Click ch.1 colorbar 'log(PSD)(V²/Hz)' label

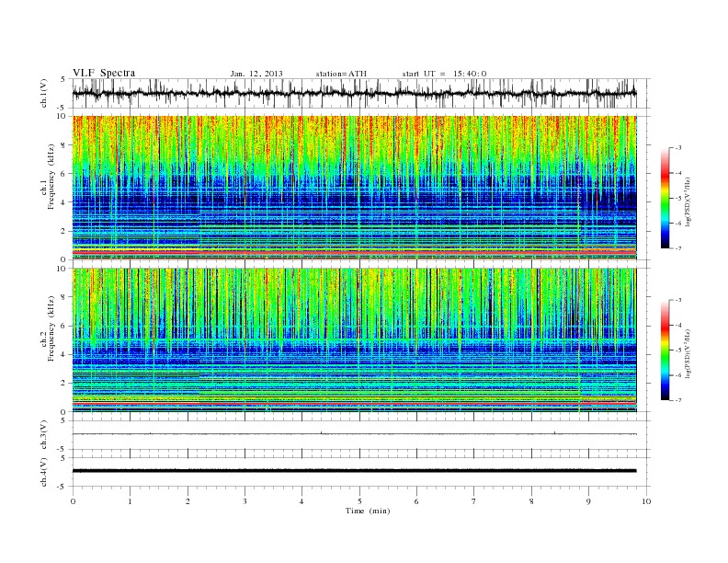(x=688, y=201)
